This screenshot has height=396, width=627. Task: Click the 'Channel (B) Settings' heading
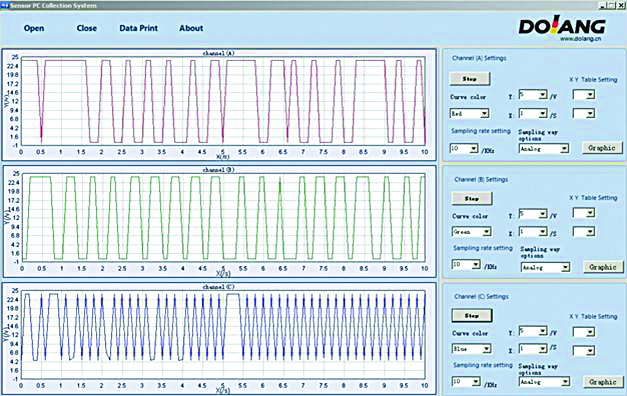pyautogui.click(x=481, y=179)
